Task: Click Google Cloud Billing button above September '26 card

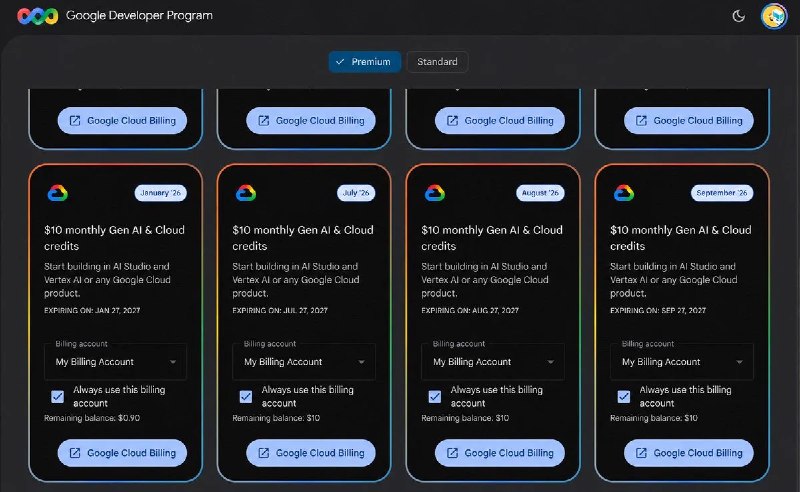Action: [x=689, y=120]
